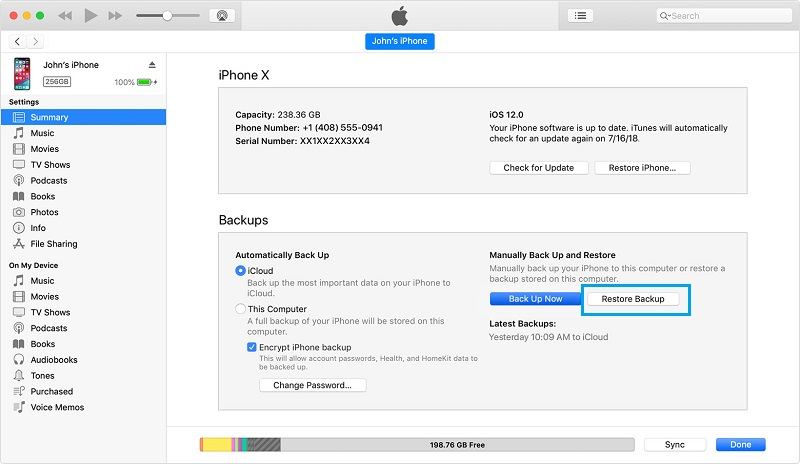Open Summary in Settings sidebar
Image resolution: width=800 pixels, height=464 pixels.
tap(83, 117)
